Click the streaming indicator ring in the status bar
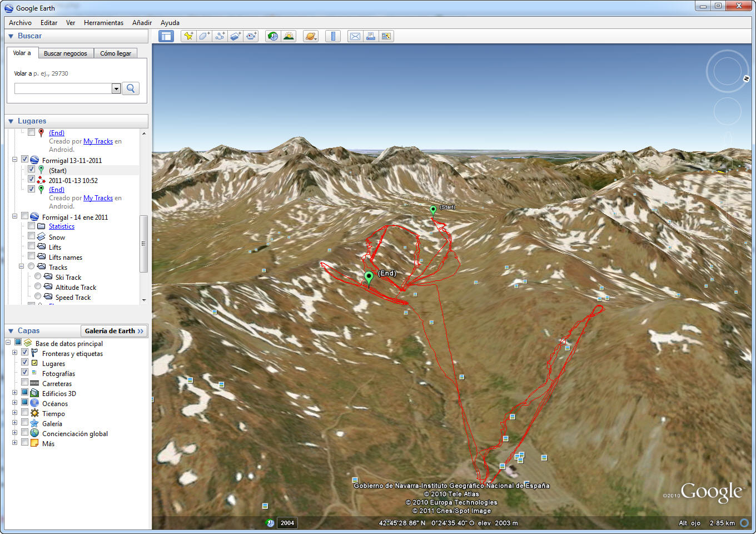The width and height of the screenshot is (756, 534). click(x=744, y=523)
